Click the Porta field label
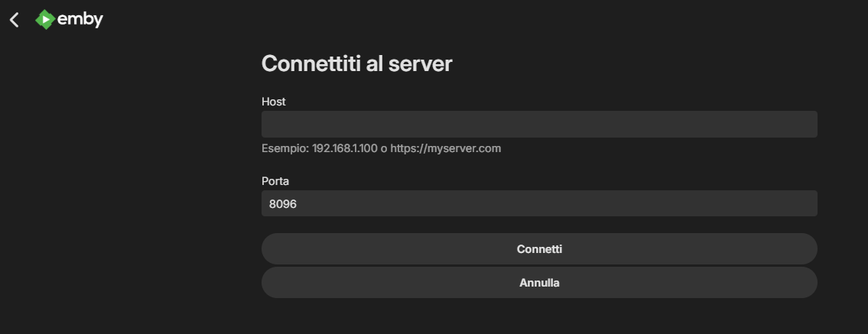 click(x=275, y=181)
